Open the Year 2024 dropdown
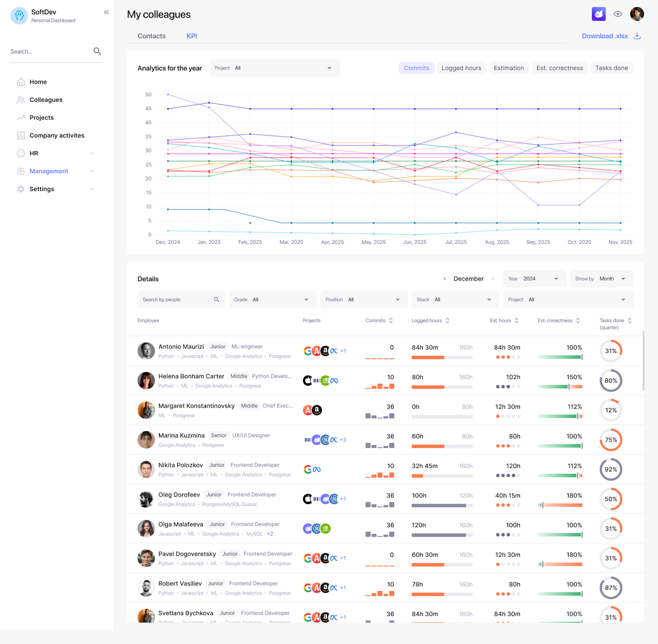 (x=534, y=279)
